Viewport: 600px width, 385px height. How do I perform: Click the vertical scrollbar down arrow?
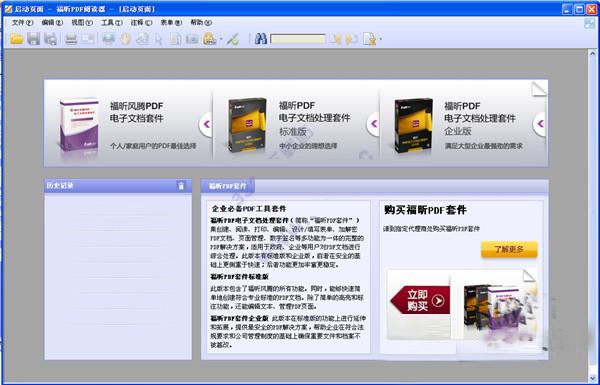click(592, 377)
